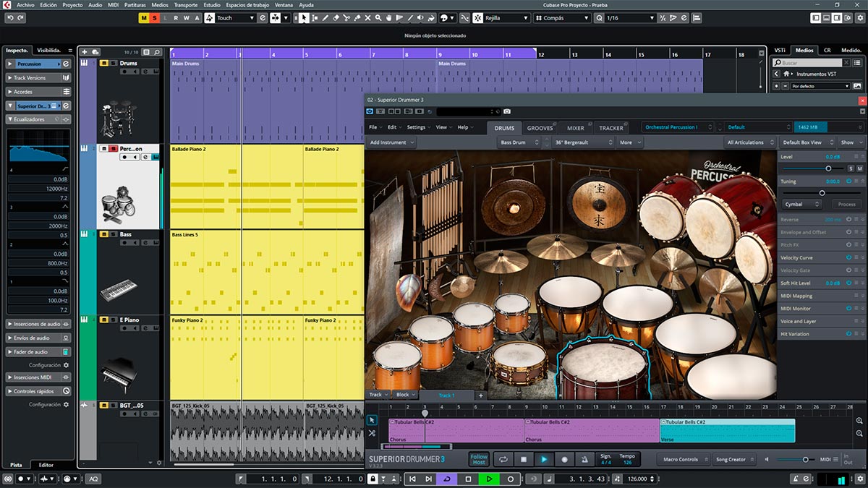Toggle global Mute (M) button

(x=145, y=17)
